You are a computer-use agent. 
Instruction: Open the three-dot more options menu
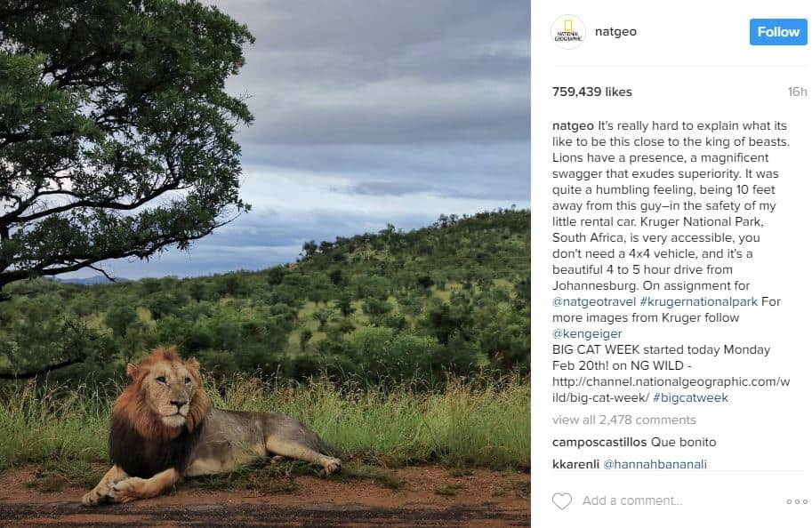tap(797, 501)
